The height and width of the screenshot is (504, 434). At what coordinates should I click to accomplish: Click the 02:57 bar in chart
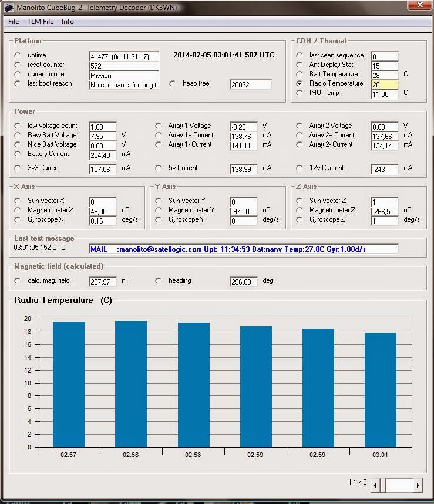(x=69, y=384)
